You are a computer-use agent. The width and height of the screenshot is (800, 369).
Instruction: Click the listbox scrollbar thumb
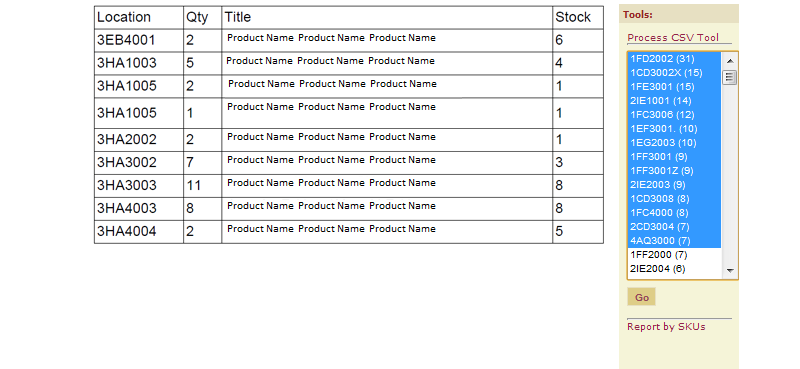[x=730, y=78]
